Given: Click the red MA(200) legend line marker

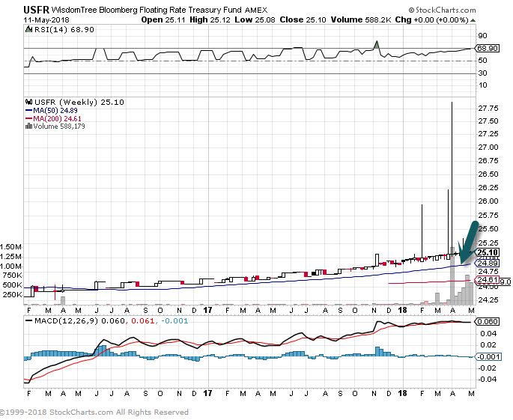Looking at the screenshot, I should (x=28, y=119).
